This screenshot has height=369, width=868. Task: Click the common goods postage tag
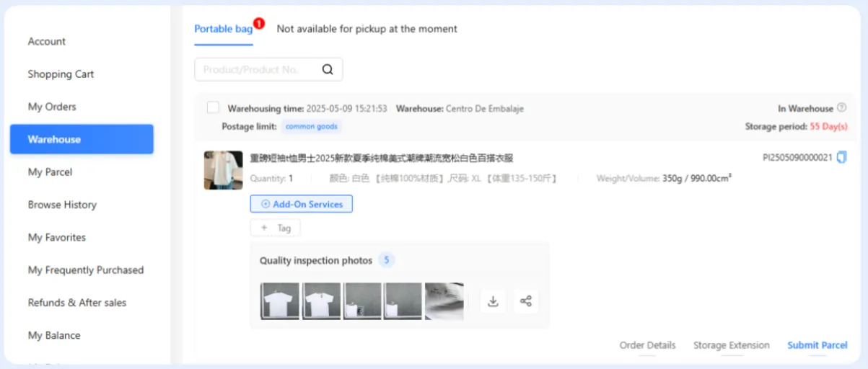point(311,127)
